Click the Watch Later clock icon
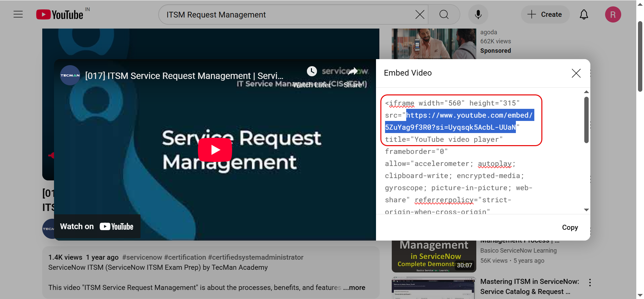 click(312, 71)
